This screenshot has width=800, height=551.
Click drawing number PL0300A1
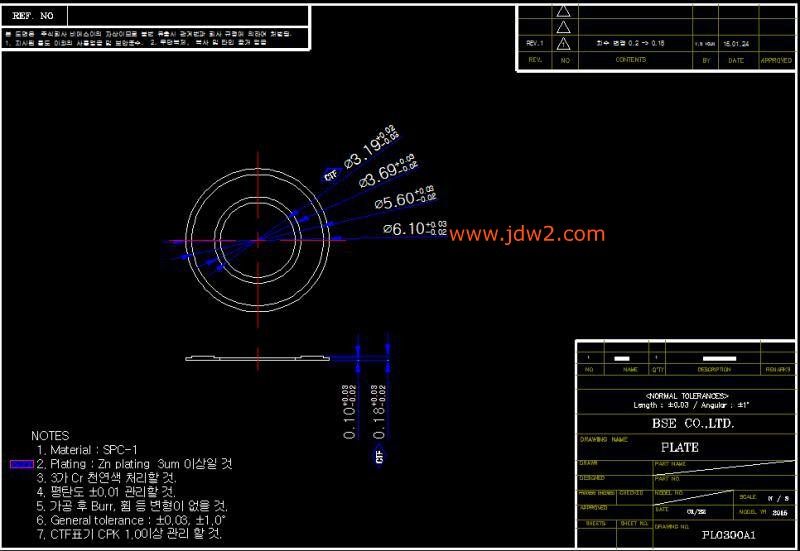click(x=728, y=535)
